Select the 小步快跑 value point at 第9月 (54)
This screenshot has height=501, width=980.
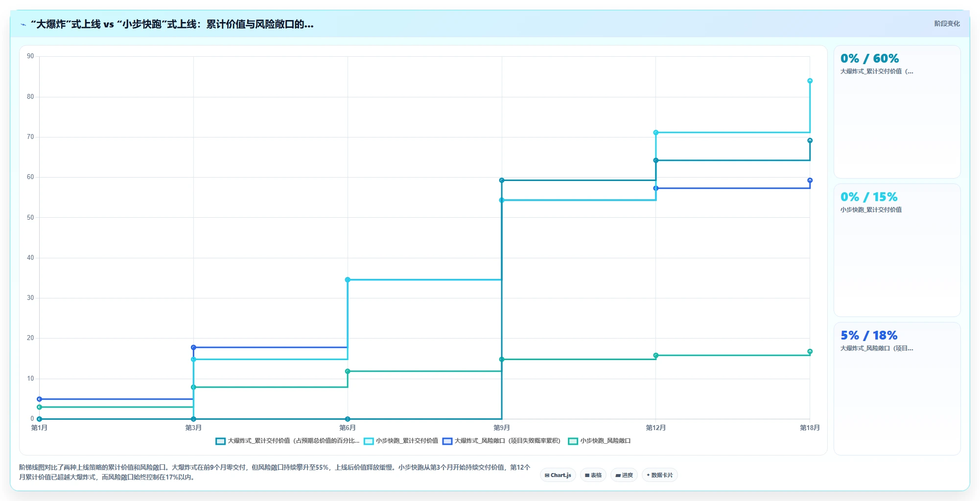pos(502,200)
